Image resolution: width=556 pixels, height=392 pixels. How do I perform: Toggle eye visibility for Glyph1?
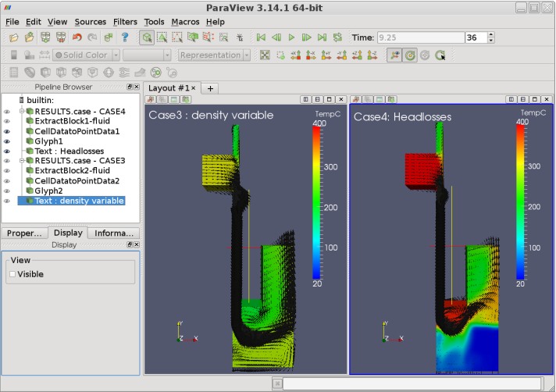coord(7,141)
